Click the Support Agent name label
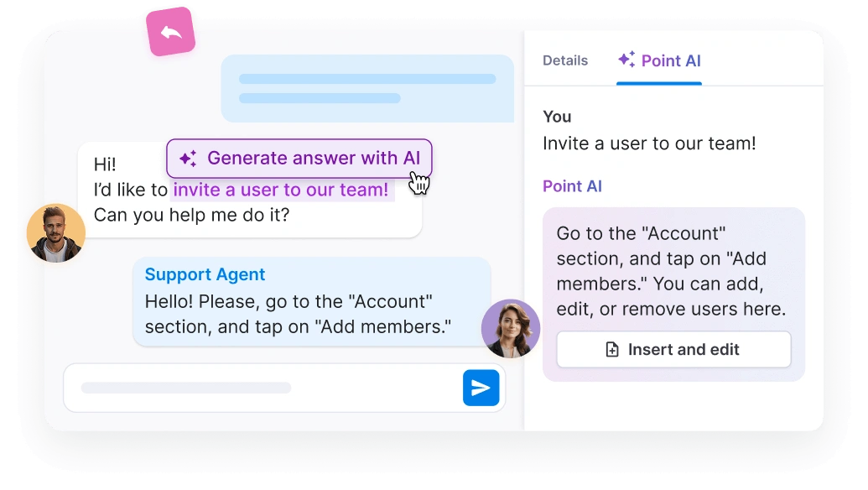Image resolution: width=868 pixels, height=490 pixels. tap(205, 274)
